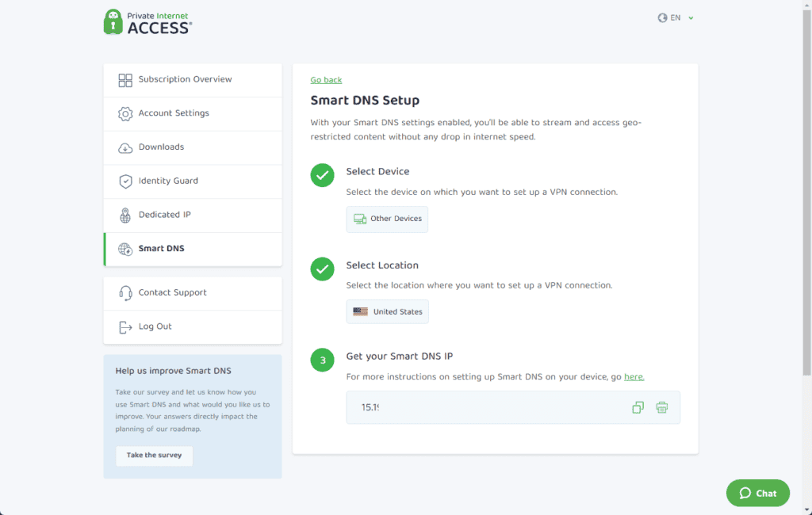812x515 pixels.
Task: Click the Dedicated IP icon
Action: (125, 216)
